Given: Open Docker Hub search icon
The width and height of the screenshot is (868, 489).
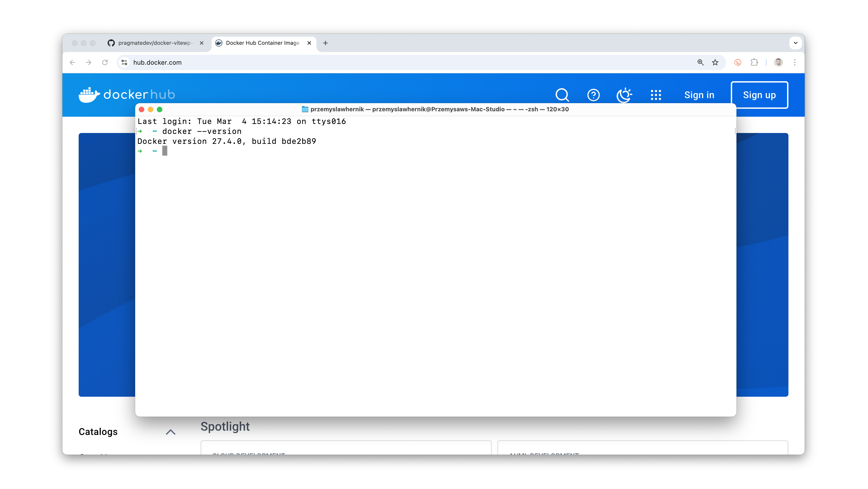Looking at the screenshot, I should click(562, 95).
